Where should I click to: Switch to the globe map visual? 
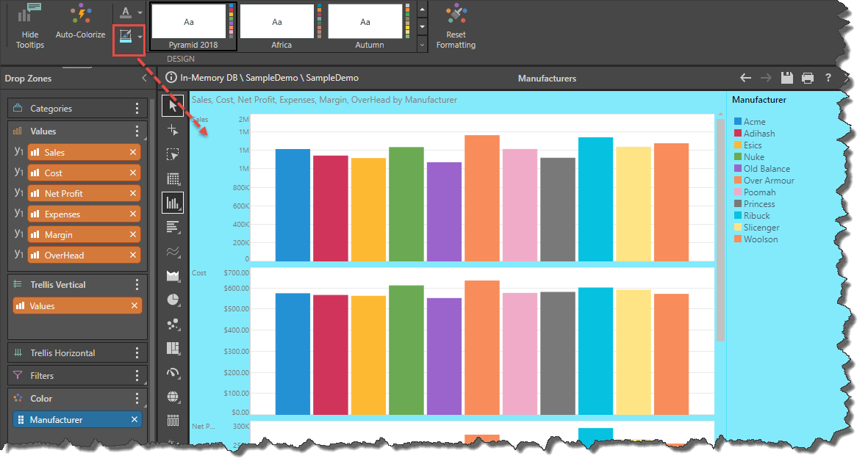(173, 397)
